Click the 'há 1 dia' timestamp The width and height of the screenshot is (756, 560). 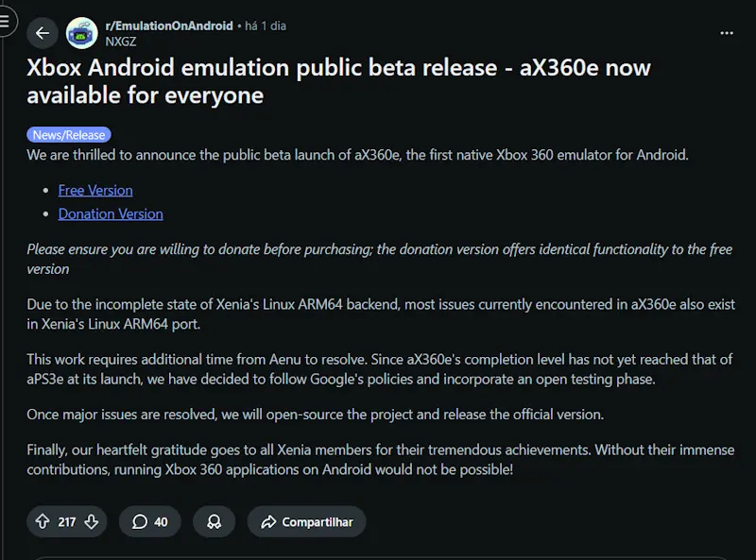(x=265, y=25)
